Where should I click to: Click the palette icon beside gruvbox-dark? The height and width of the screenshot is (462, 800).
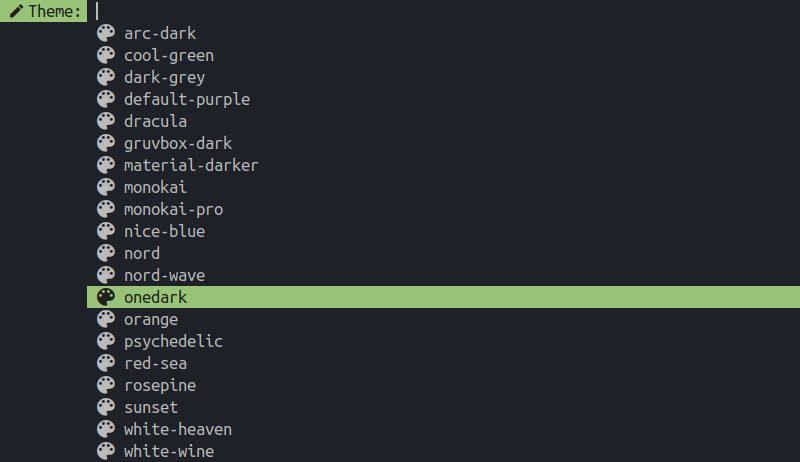point(106,143)
